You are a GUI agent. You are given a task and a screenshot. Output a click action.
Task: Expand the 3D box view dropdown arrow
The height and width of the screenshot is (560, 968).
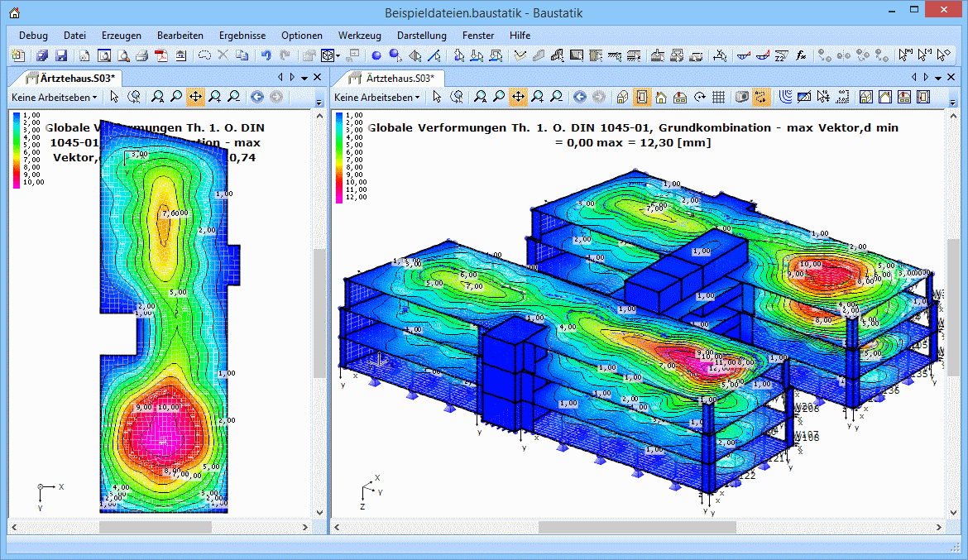click(338, 56)
